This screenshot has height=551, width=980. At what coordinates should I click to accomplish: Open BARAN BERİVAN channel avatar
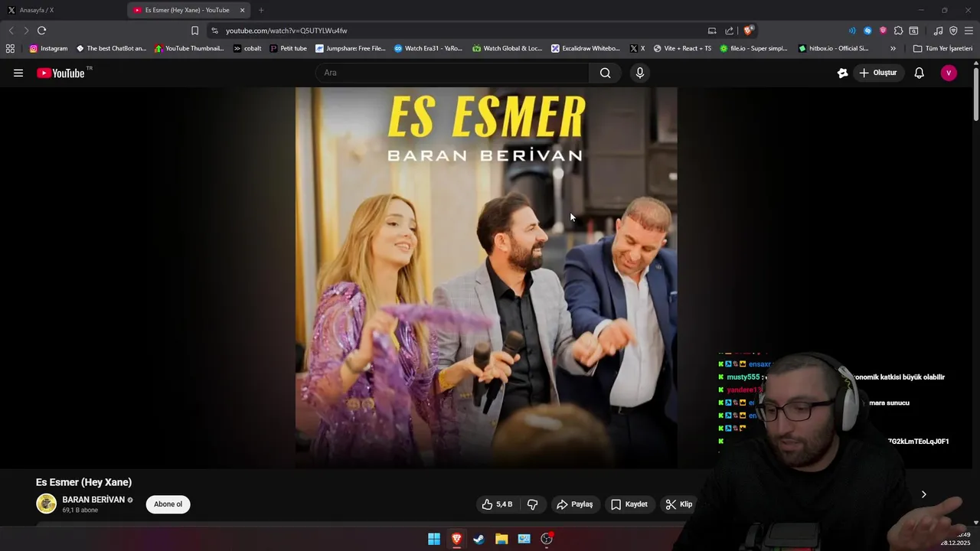tap(47, 504)
